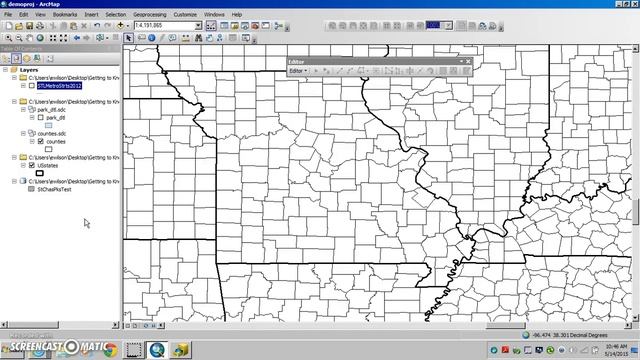Zoom to Full Extent globe
Screen dimensions: 640x360
40,38
